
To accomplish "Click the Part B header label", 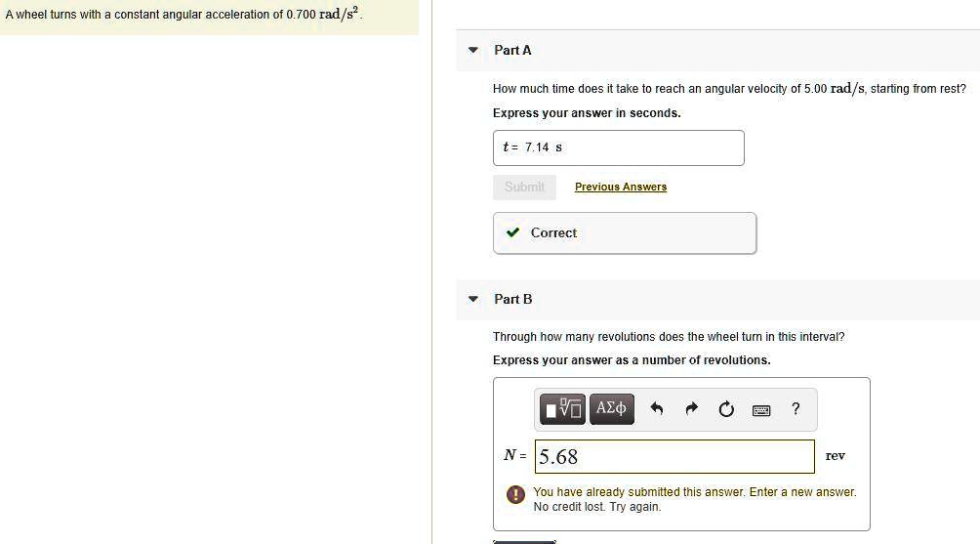I will point(512,299).
